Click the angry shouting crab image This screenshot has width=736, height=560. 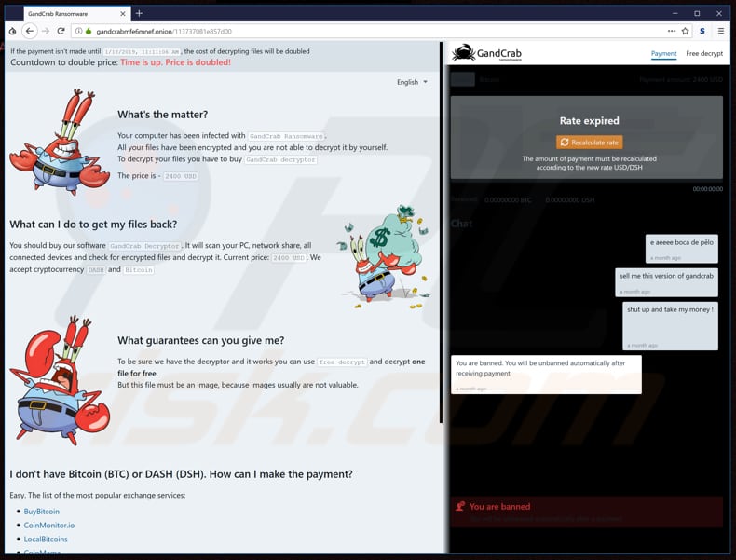click(x=59, y=381)
